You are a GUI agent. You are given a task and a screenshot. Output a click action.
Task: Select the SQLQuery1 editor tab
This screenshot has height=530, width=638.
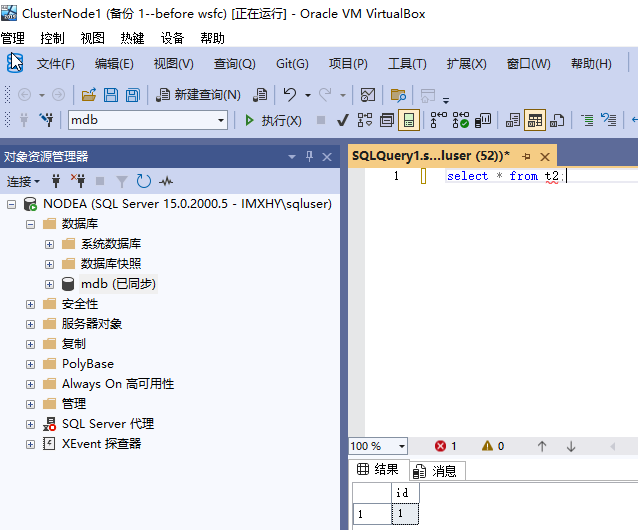click(x=431, y=156)
